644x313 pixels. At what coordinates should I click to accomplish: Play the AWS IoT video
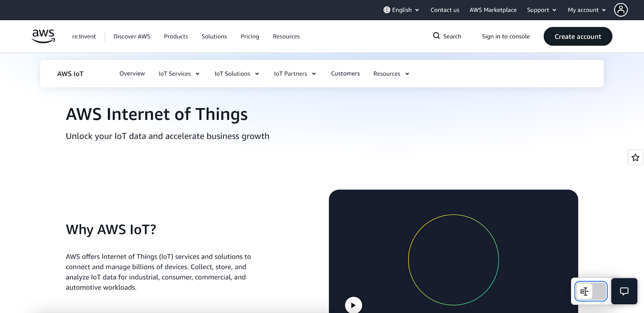tap(353, 305)
